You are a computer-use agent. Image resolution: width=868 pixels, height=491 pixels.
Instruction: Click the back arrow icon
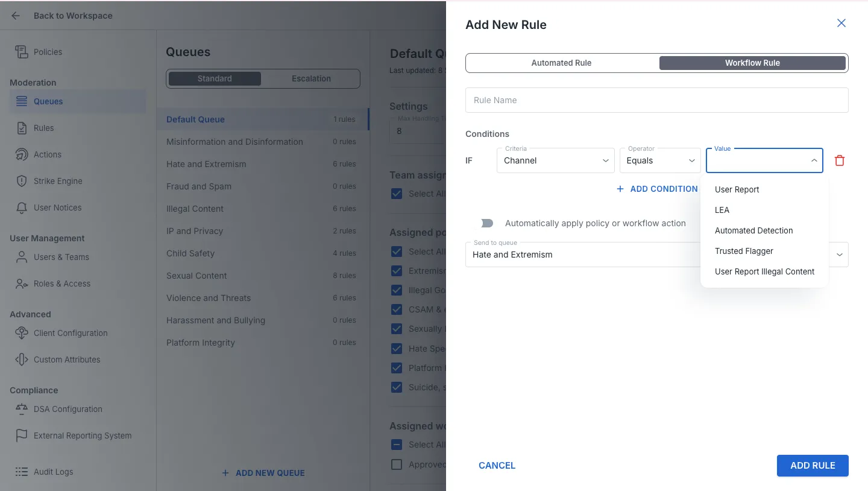click(x=16, y=16)
